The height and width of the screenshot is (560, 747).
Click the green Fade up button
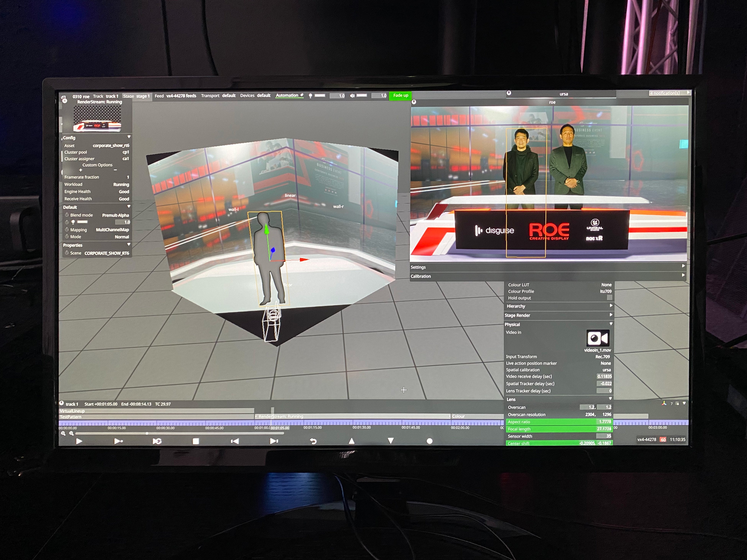(x=400, y=96)
